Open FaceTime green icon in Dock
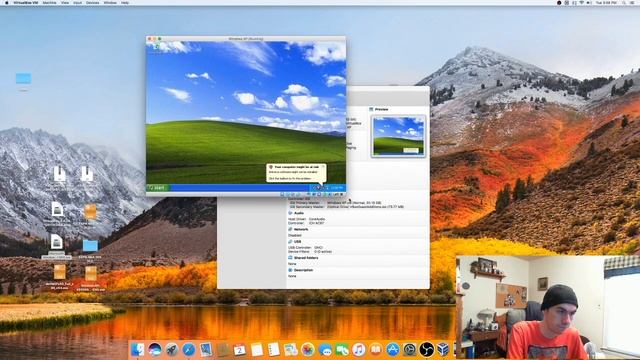The image size is (640, 360). [342, 349]
